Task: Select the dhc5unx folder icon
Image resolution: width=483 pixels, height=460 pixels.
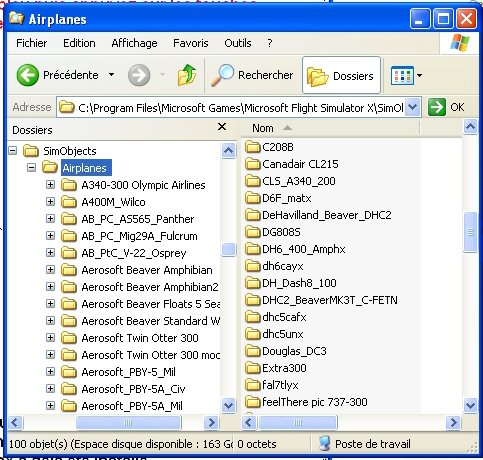Action: tap(252, 334)
